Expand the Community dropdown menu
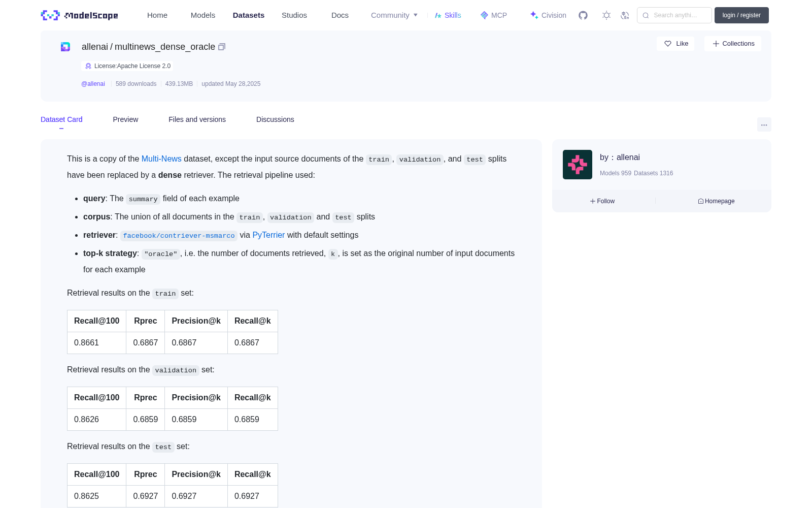The image size is (812, 508). pos(394,15)
